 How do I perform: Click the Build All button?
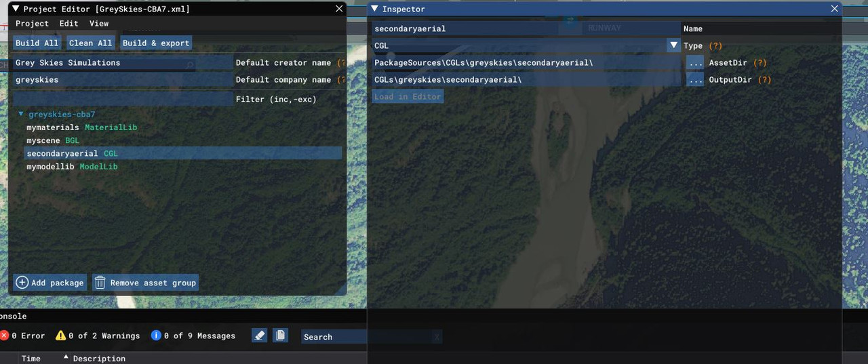[x=37, y=43]
